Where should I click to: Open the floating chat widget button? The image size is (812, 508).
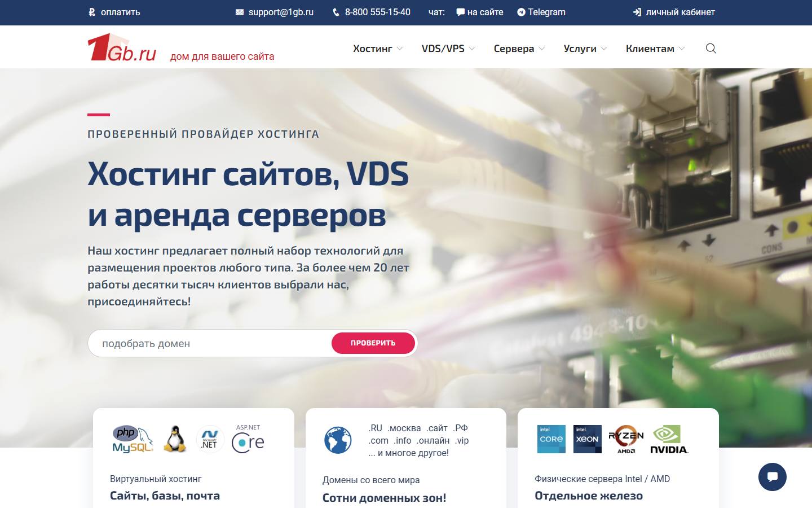pos(773,477)
